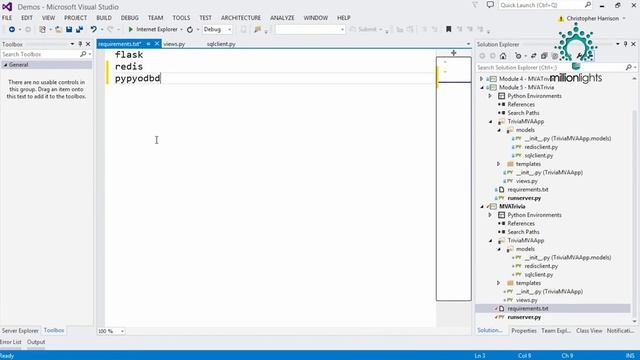Expand templates folder under MVATrivia project
640x360 pixels.
coord(499,283)
